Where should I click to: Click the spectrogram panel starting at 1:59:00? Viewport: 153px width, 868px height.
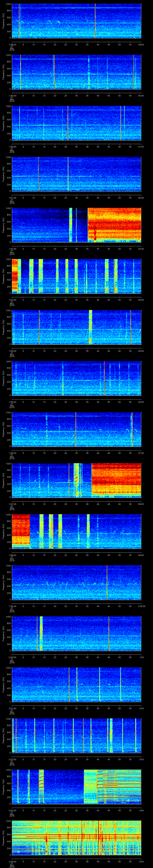click(x=77, y=583)
